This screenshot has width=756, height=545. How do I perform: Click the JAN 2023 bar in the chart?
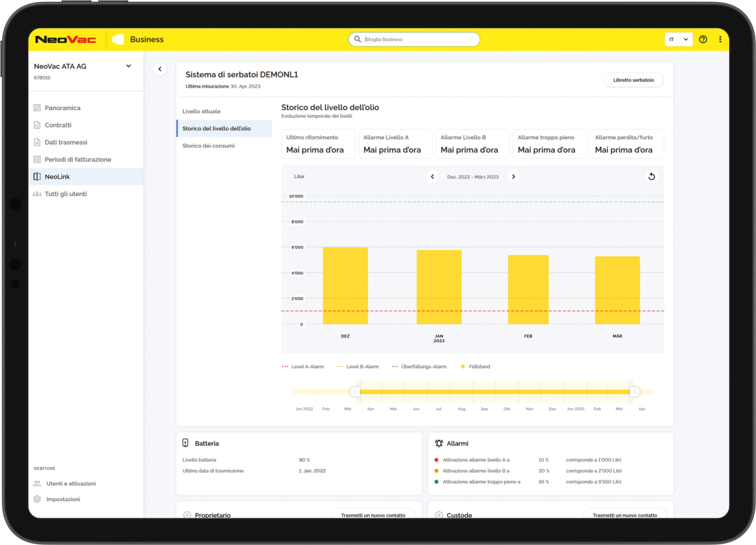pyautogui.click(x=440, y=287)
